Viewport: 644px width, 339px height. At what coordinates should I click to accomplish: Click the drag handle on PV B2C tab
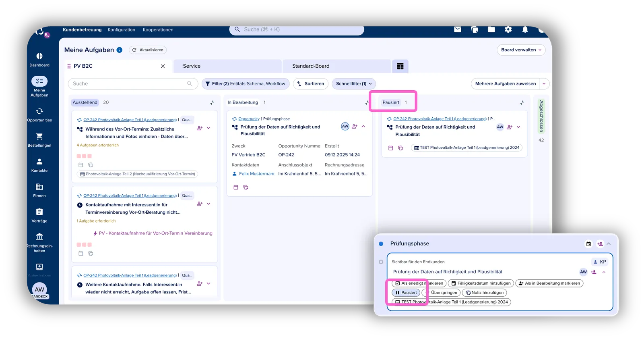[x=69, y=66]
